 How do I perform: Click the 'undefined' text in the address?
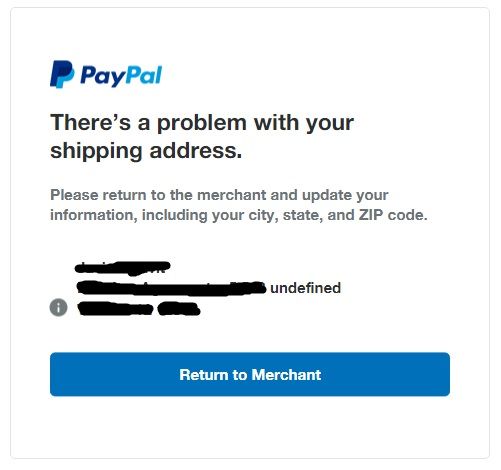coord(305,288)
